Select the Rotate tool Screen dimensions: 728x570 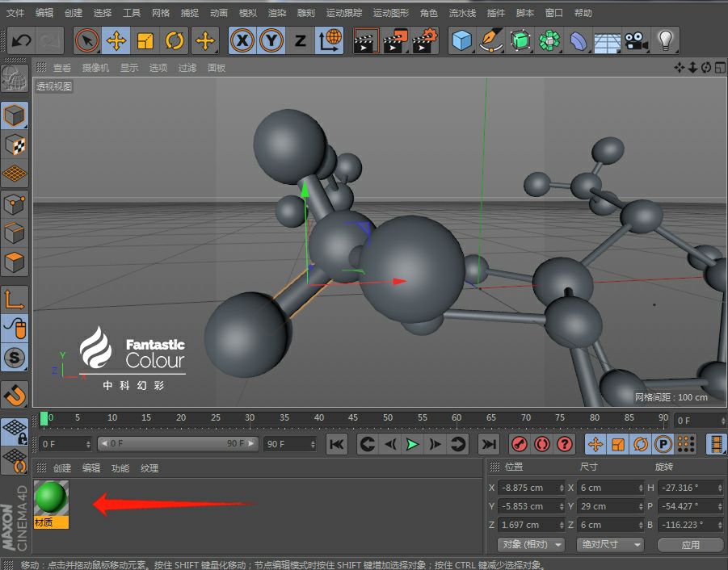(x=174, y=40)
